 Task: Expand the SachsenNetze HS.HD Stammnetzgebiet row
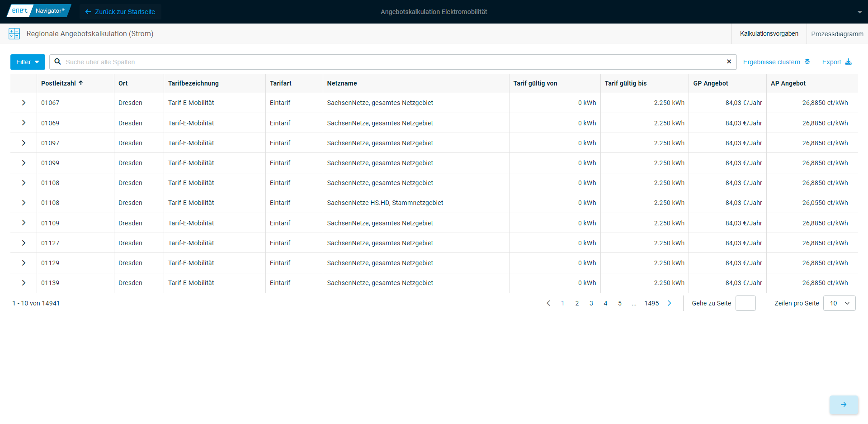click(24, 203)
